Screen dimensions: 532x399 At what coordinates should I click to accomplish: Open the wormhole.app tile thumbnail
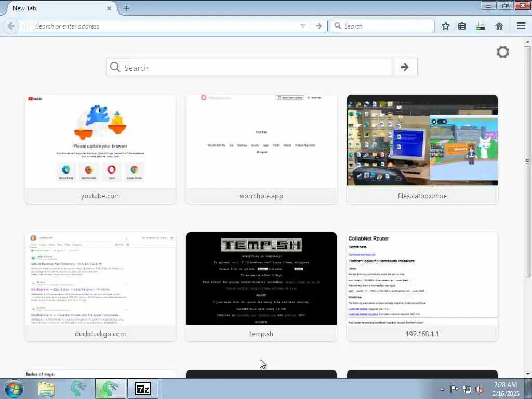point(261,141)
